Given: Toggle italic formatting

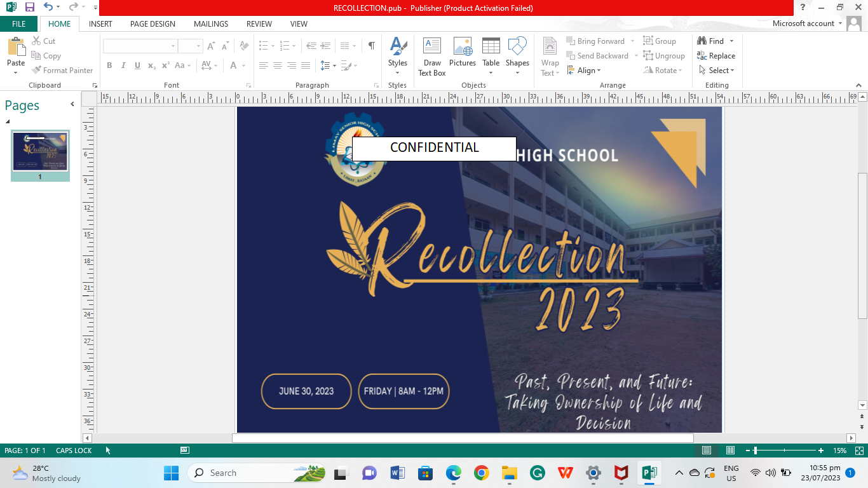Looking at the screenshot, I should click(123, 65).
